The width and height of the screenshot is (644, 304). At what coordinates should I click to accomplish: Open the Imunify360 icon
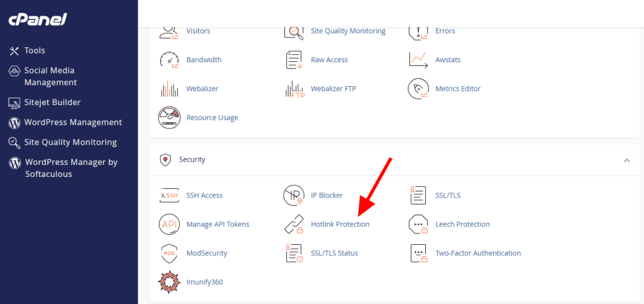point(170,283)
